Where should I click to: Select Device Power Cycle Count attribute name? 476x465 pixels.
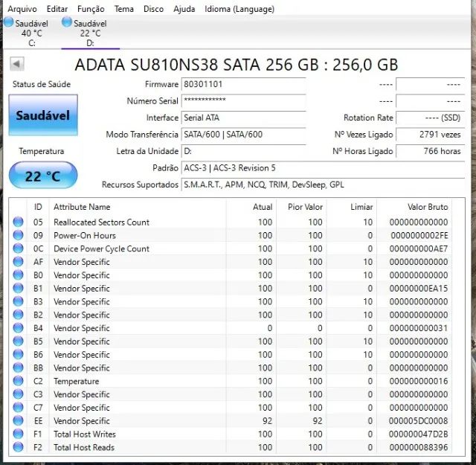(101, 248)
